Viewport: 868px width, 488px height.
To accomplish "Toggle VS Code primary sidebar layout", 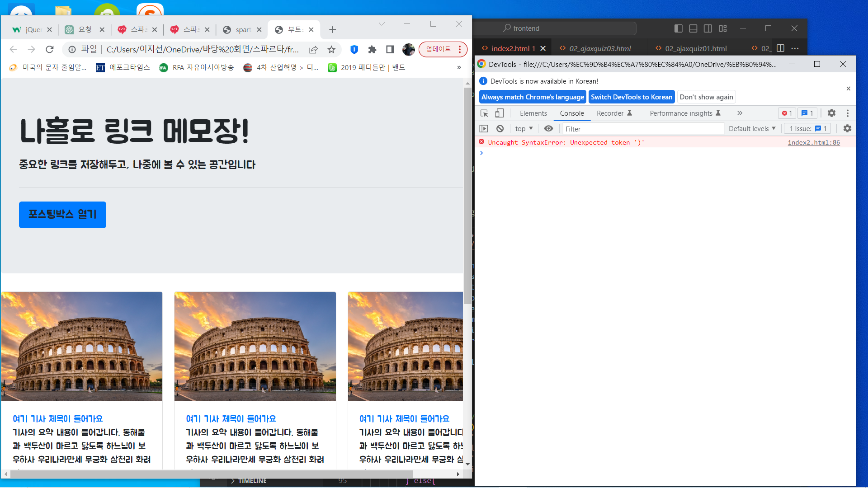I will [678, 28].
